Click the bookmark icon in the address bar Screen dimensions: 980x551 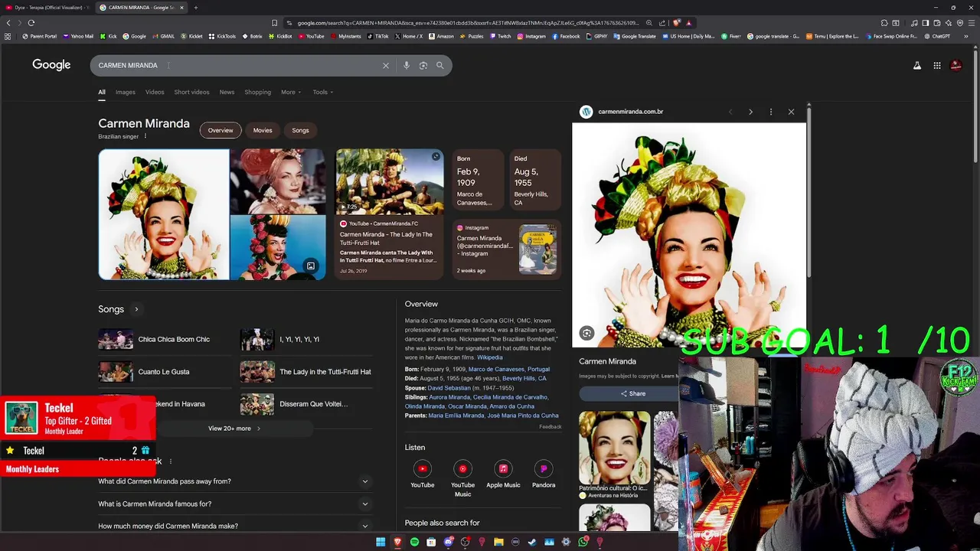[275, 23]
